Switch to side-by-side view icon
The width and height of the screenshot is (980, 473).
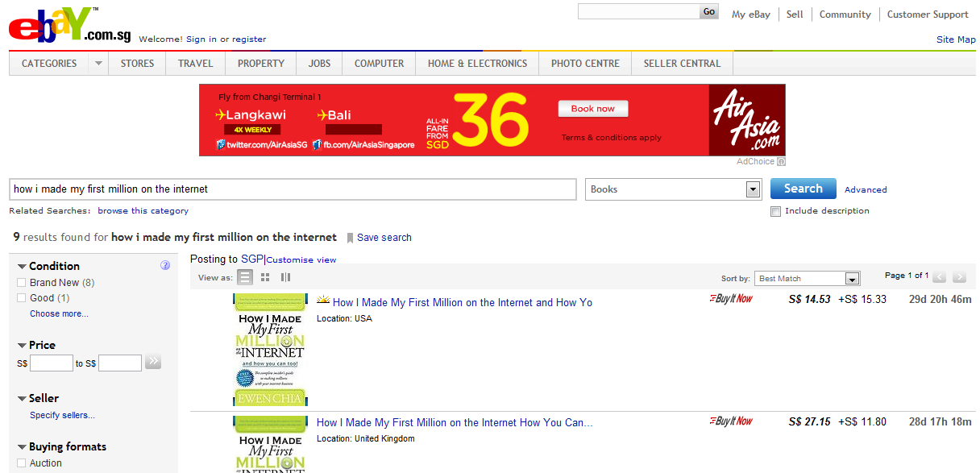[285, 277]
